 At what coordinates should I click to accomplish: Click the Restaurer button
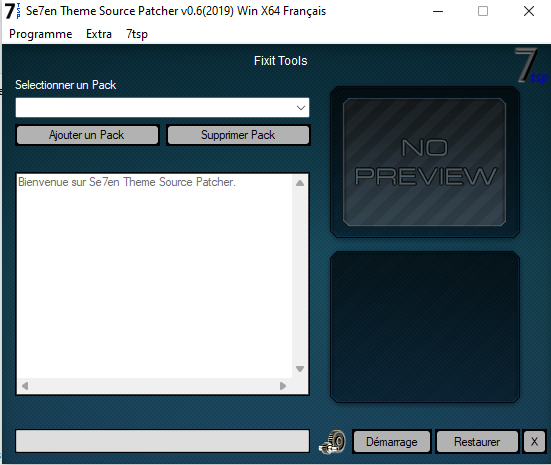477,442
